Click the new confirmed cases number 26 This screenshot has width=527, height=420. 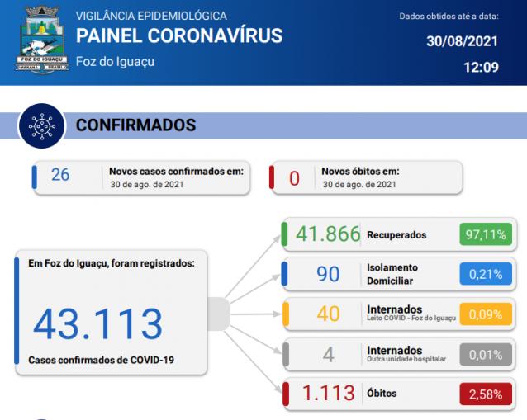pos(60,175)
